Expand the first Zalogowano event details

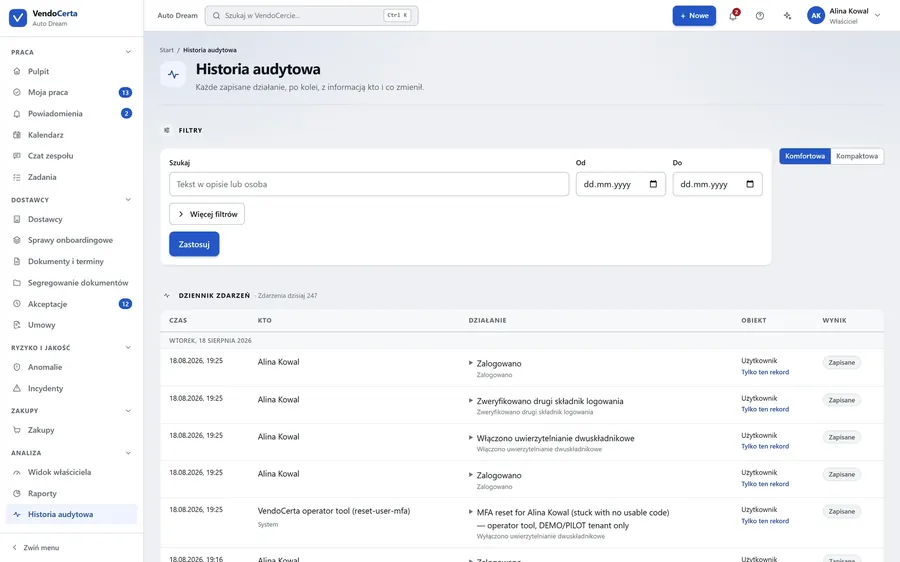pyautogui.click(x=471, y=363)
